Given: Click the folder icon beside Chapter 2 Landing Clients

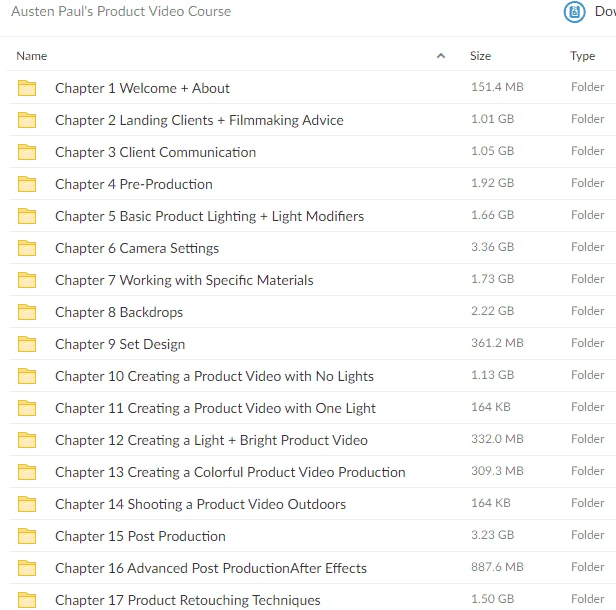Looking at the screenshot, I should (27, 120).
